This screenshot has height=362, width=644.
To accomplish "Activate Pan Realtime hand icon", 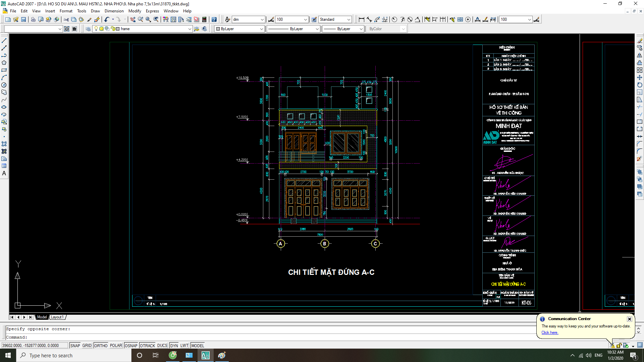I will tap(133, 19).
